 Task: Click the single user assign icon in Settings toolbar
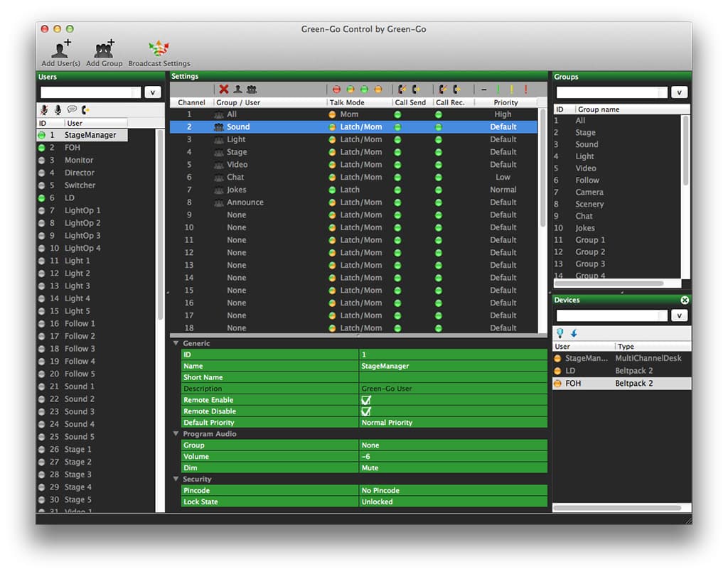(x=237, y=89)
